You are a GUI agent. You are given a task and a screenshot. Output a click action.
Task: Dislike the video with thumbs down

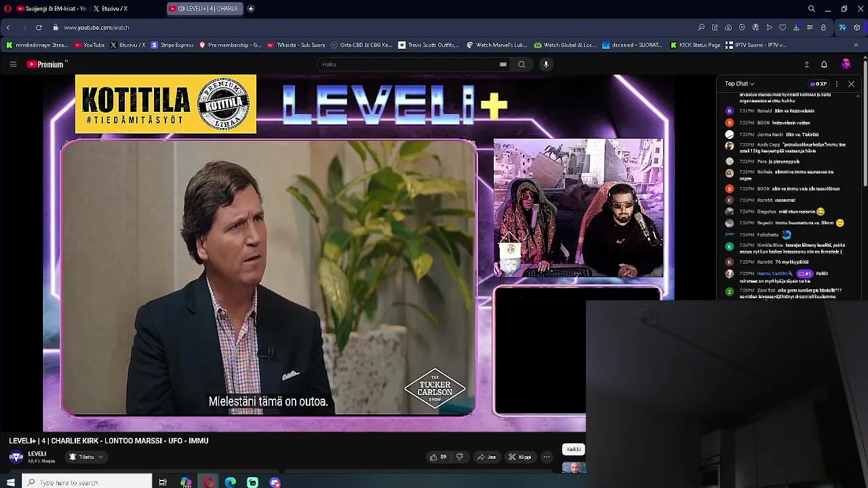point(459,457)
